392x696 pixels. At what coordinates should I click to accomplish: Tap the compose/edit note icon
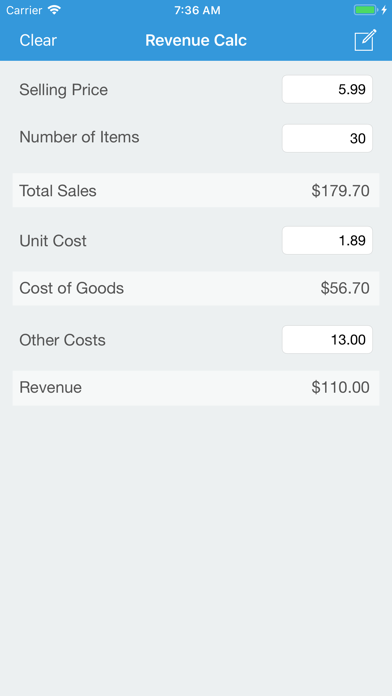point(365,40)
